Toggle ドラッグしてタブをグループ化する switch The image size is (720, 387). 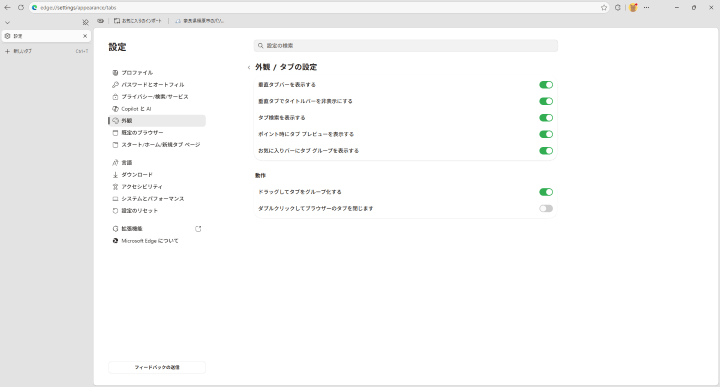(x=546, y=192)
